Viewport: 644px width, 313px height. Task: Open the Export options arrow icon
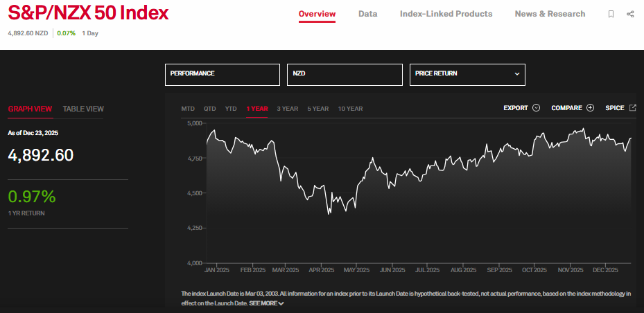click(x=536, y=108)
